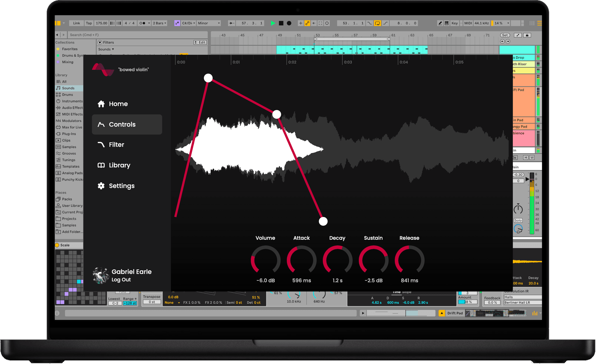Click the Link button
The height and width of the screenshot is (364, 596).
(76, 23)
